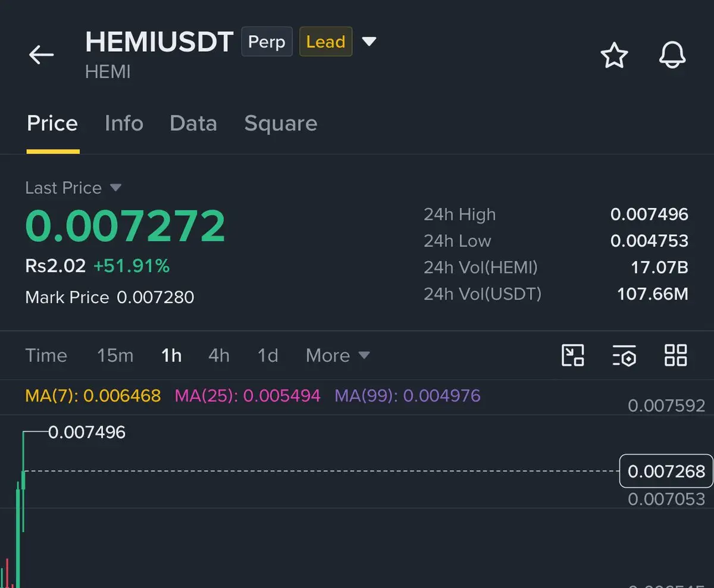Open the Last Price type dropdown
Viewport: 714px width, 588px height.
tap(116, 188)
